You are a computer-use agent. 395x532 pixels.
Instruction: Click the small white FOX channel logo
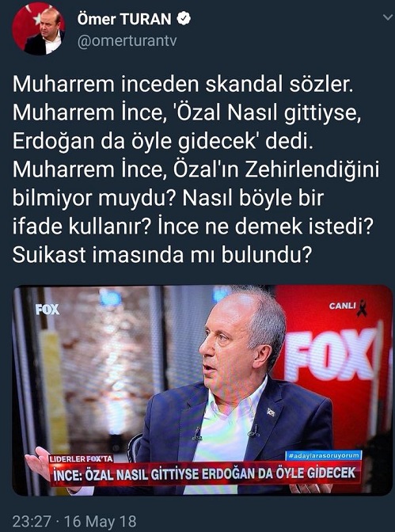47,310
